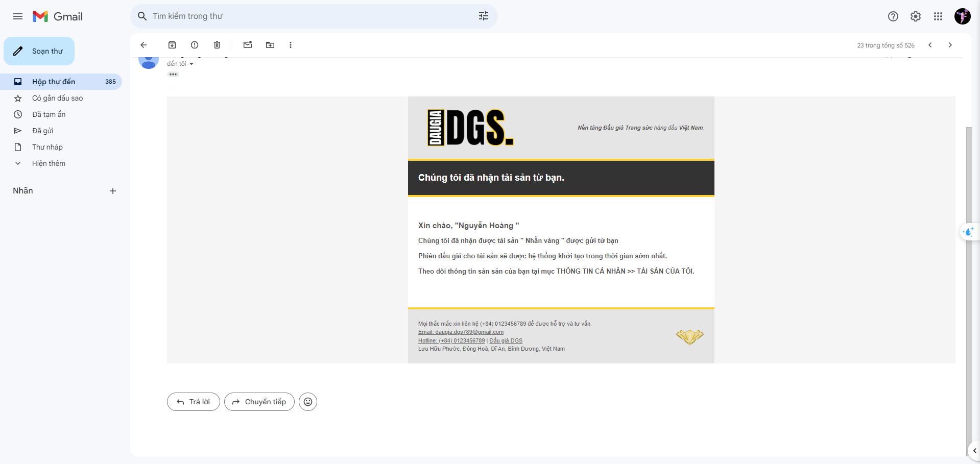Click the DGS logo image

tap(470, 128)
